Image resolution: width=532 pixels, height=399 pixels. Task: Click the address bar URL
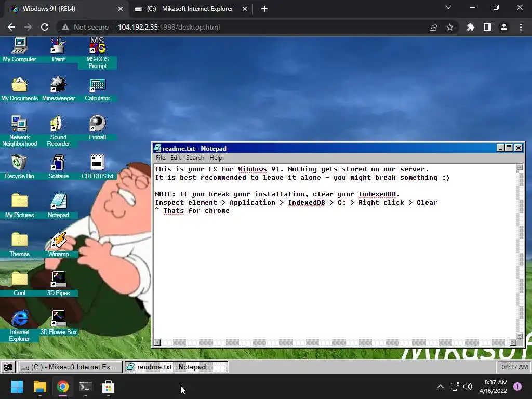click(169, 27)
